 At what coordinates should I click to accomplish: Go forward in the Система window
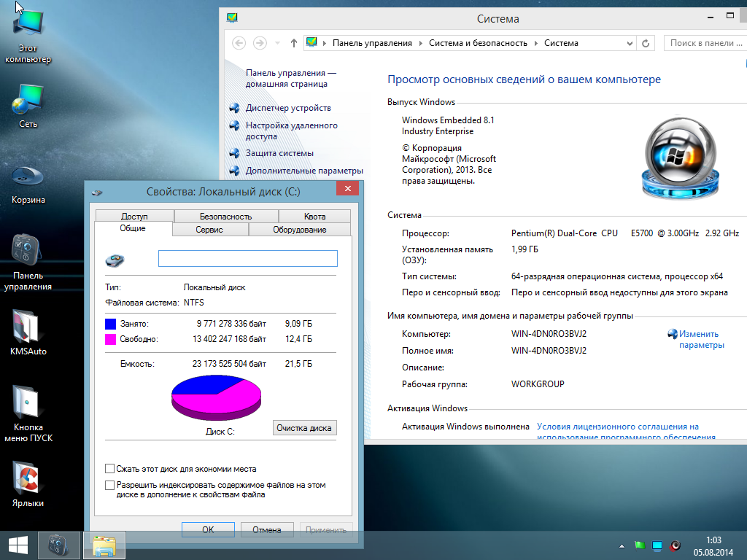[260, 43]
